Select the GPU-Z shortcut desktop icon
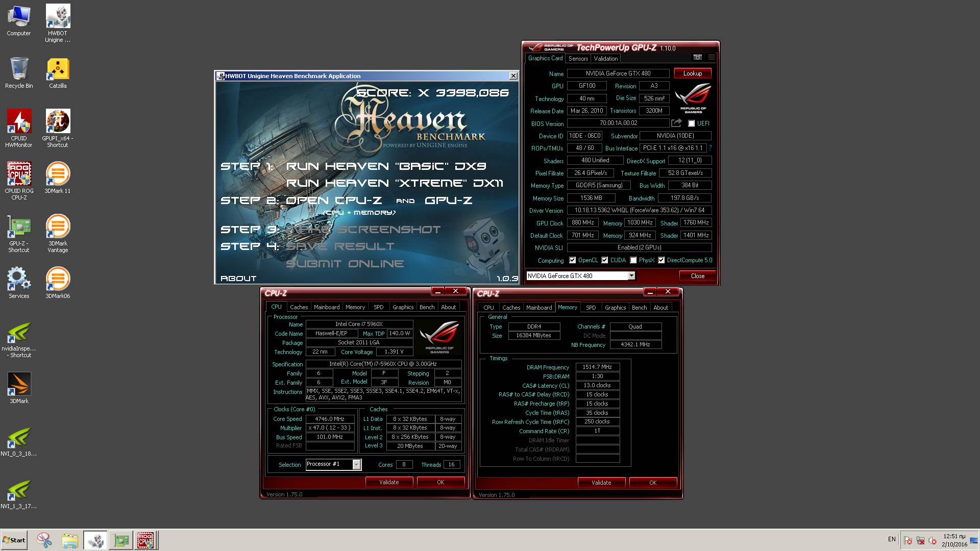 19,234
